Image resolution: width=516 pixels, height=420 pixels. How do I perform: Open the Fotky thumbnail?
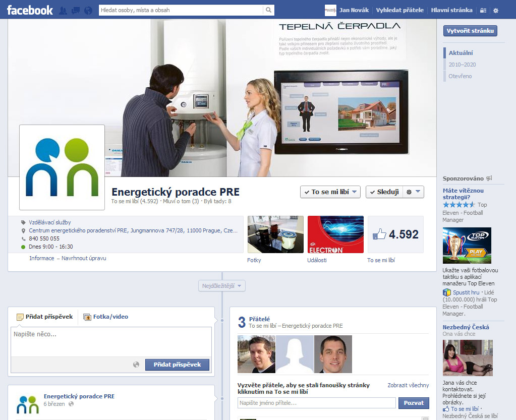(275, 234)
